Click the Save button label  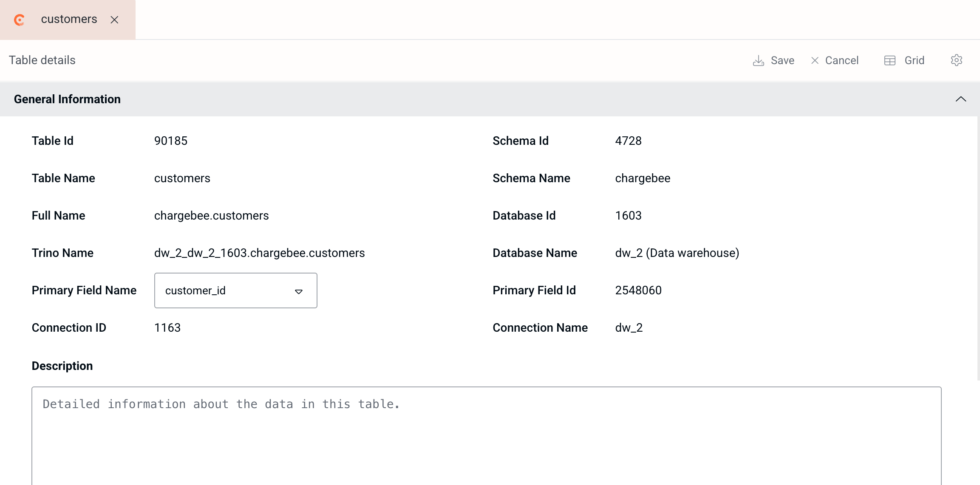pyautogui.click(x=782, y=60)
